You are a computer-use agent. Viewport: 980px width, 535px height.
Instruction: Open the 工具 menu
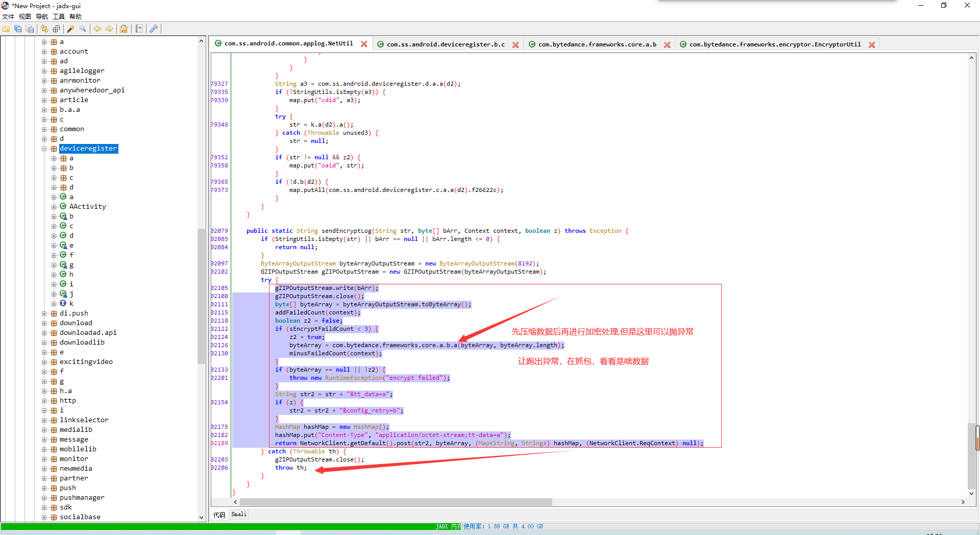pyautogui.click(x=59, y=16)
